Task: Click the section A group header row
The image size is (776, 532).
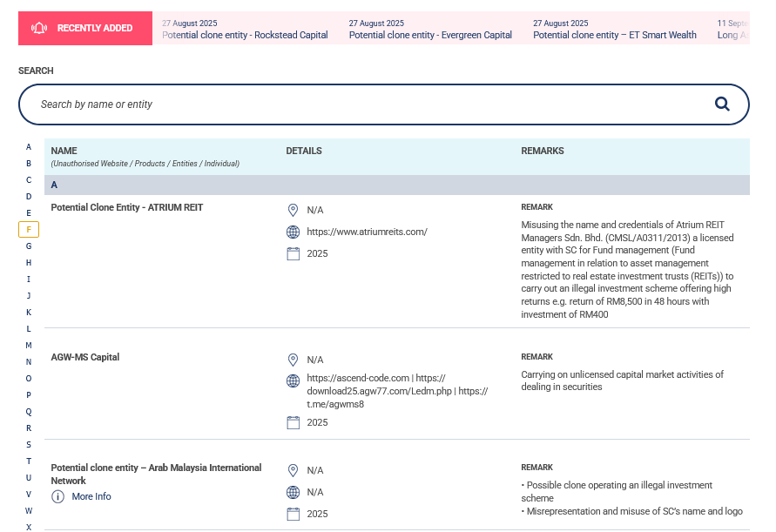Action: point(397,185)
